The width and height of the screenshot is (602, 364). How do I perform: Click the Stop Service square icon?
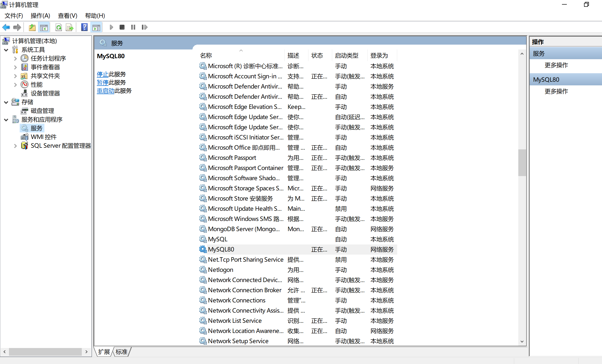point(122,27)
